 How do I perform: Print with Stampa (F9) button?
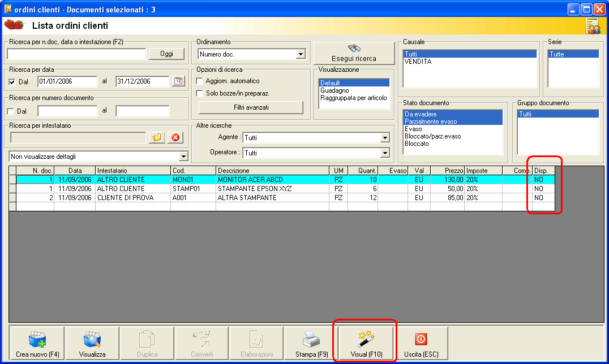(x=311, y=344)
